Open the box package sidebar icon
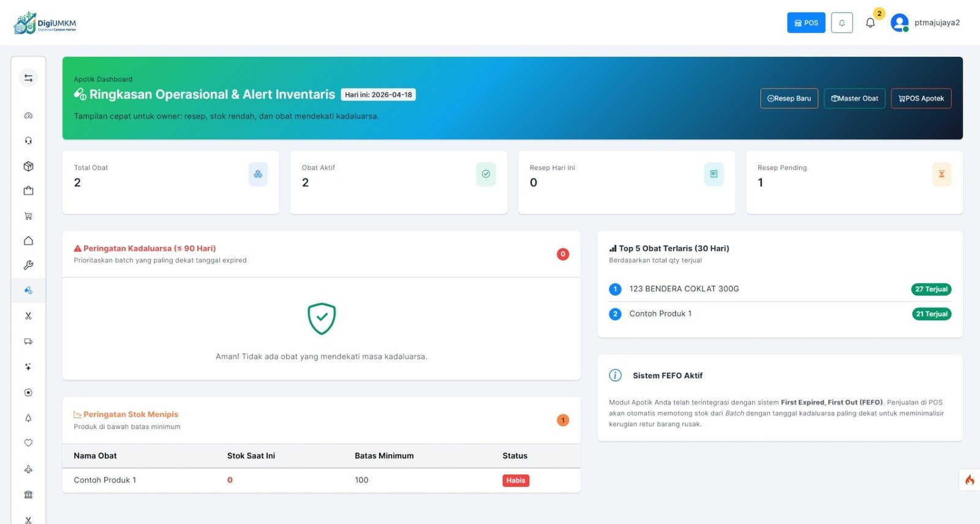 [x=28, y=166]
